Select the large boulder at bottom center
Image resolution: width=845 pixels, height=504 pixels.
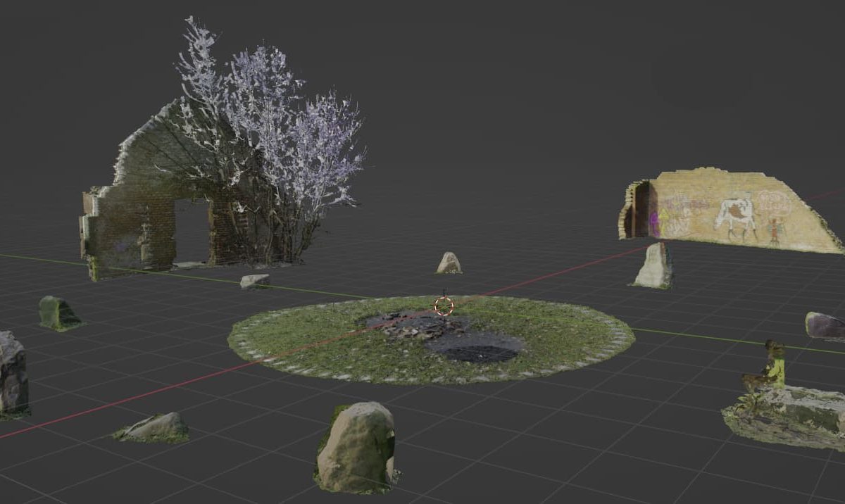[x=356, y=447]
